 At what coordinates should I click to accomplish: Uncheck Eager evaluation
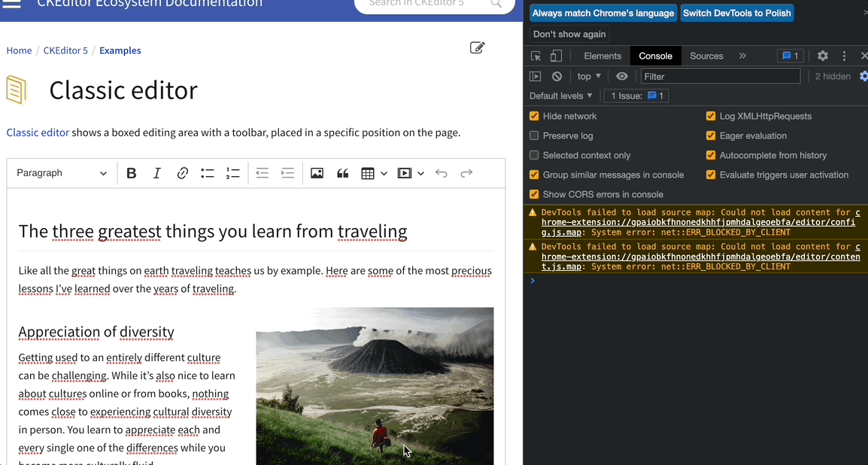click(x=711, y=135)
